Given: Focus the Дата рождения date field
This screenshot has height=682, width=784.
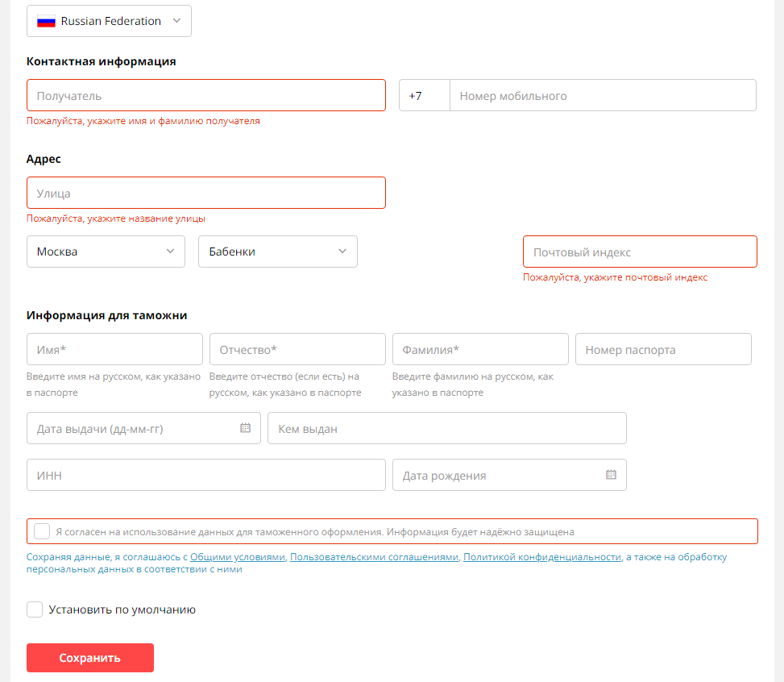Looking at the screenshot, I should [x=509, y=475].
